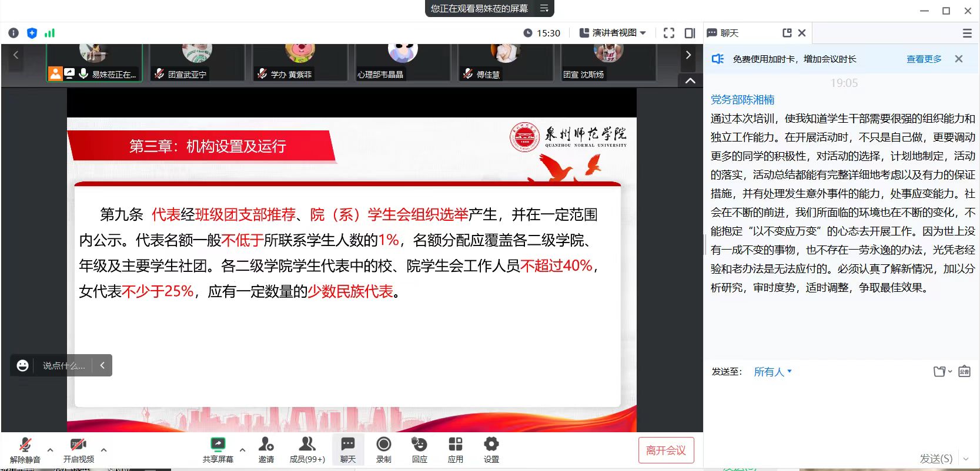This screenshot has width=980, height=471.
Task: Toggle the chat panel from toolbar
Action: click(347, 449)
